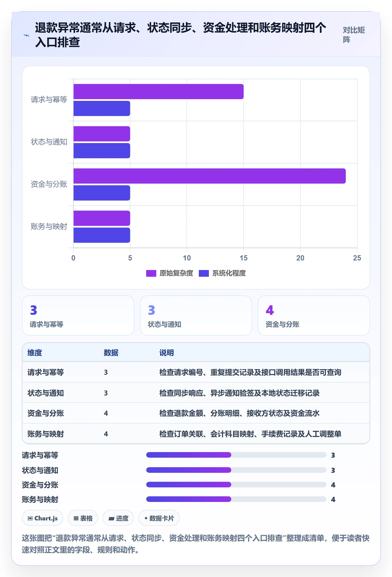392x577 pixels.
Task: Click the 账务与映射 progress bar
Action: pyautogui.click(x=236, y=499)
